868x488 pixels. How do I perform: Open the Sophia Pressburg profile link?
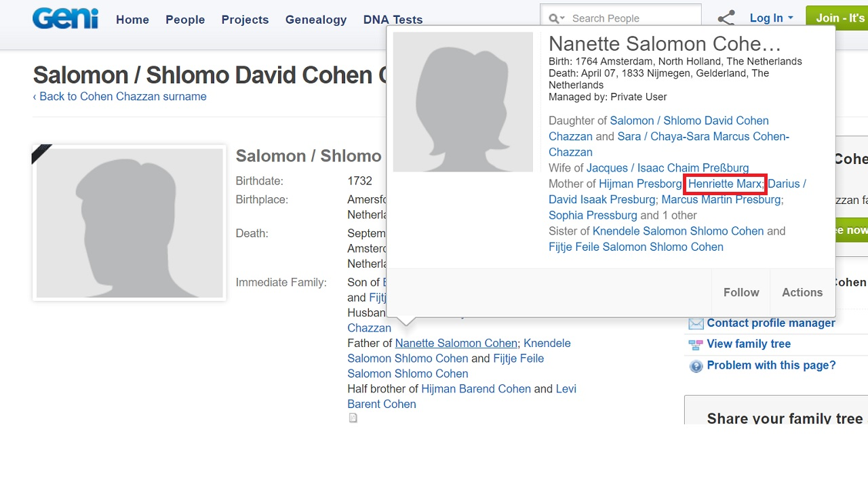pyautogui.click(x=593, y=215)
